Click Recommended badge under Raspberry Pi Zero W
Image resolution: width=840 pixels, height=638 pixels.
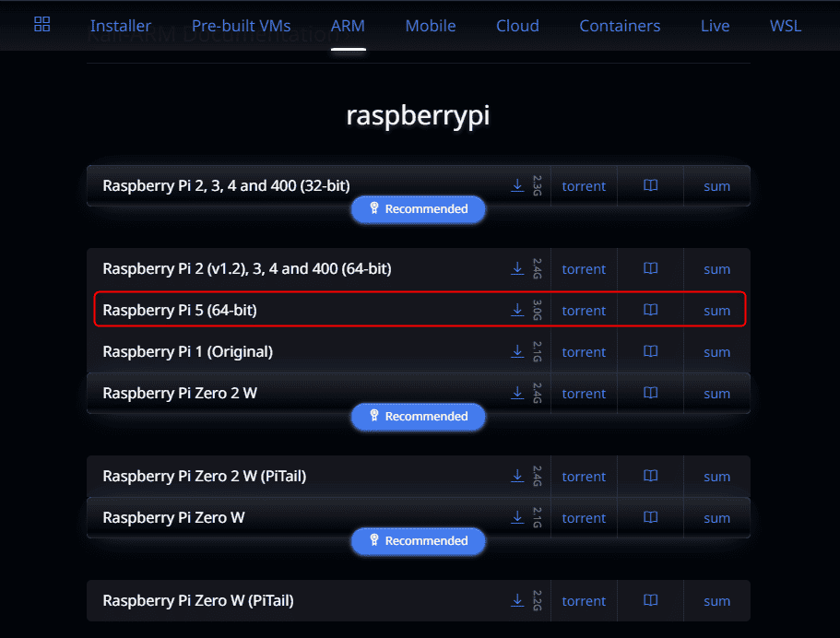click(x=419, y=540)
